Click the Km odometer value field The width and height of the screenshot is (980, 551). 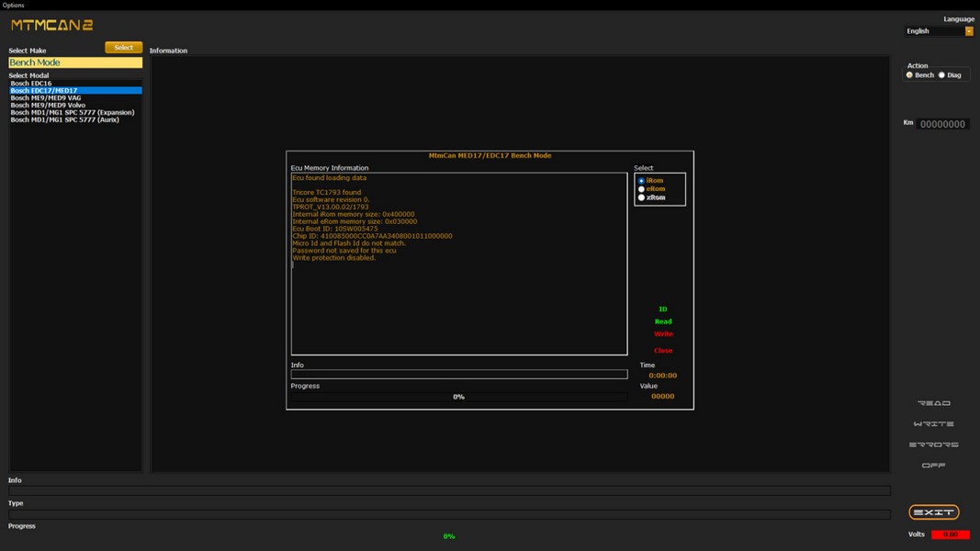coord(942,124)
